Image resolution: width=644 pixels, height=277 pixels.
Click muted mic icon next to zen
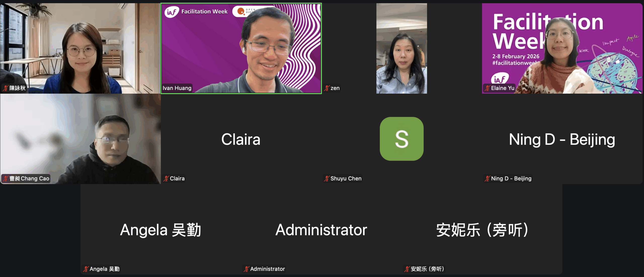tap(327, 88)
